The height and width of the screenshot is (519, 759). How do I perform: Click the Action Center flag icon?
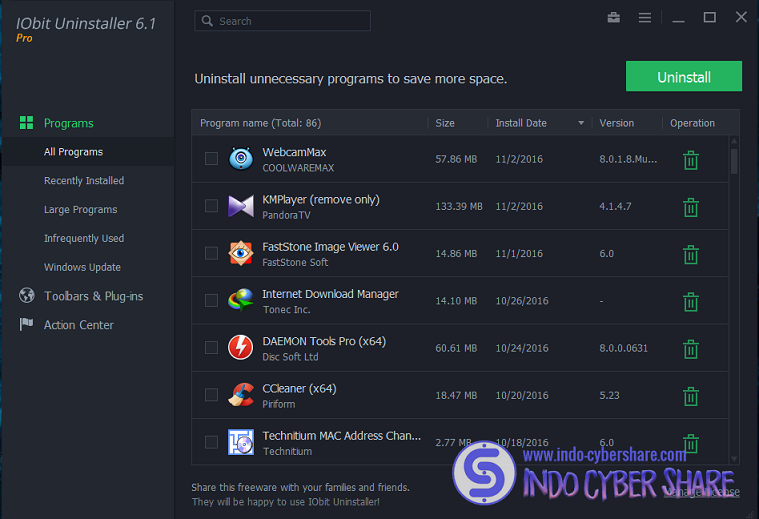pos(26,324)
